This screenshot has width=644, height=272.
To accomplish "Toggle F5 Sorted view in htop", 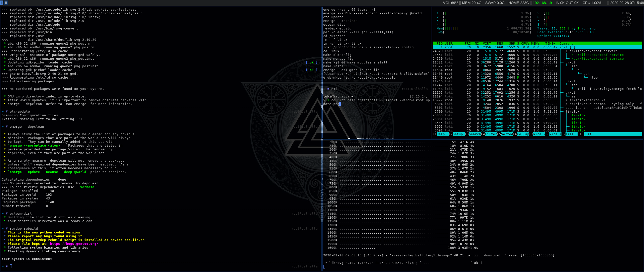I will (505, 134).
